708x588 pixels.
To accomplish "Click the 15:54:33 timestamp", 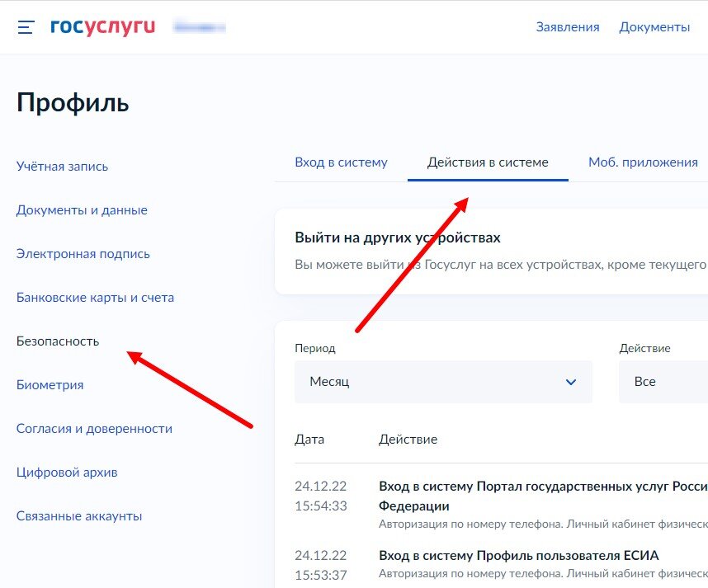I will click(321, 506).
